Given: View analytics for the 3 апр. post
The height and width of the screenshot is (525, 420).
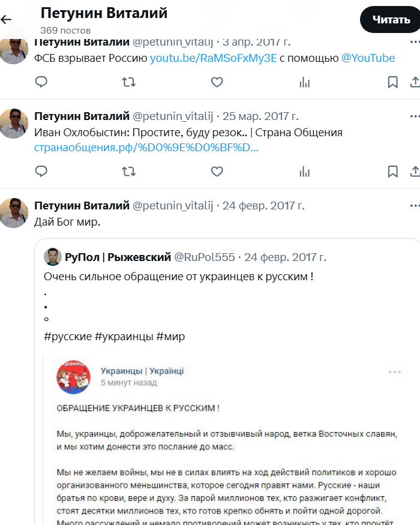Looking at the screenshot, I should [x=304, y=82].
